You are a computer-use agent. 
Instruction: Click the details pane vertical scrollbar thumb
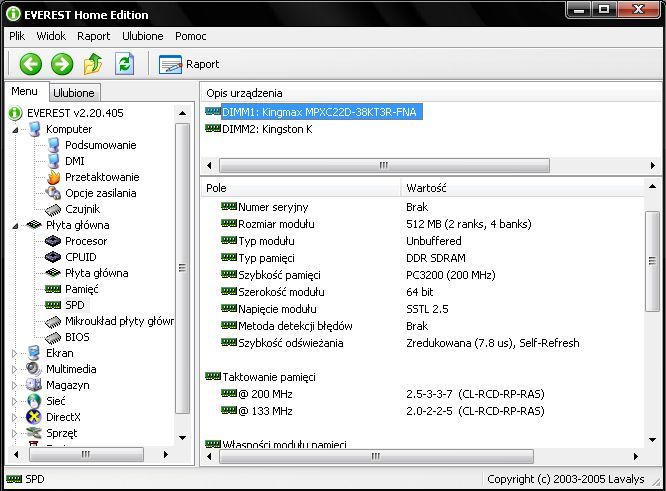tap(652, 261)
